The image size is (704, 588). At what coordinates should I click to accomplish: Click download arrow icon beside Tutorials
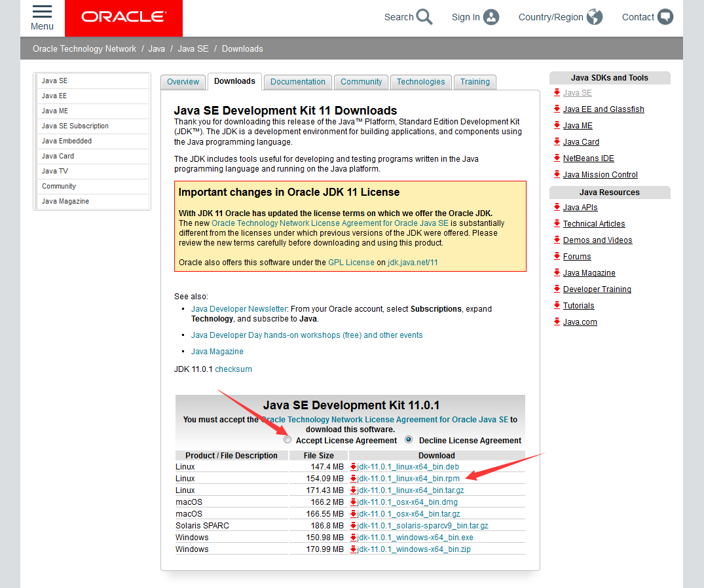(557, 305)
